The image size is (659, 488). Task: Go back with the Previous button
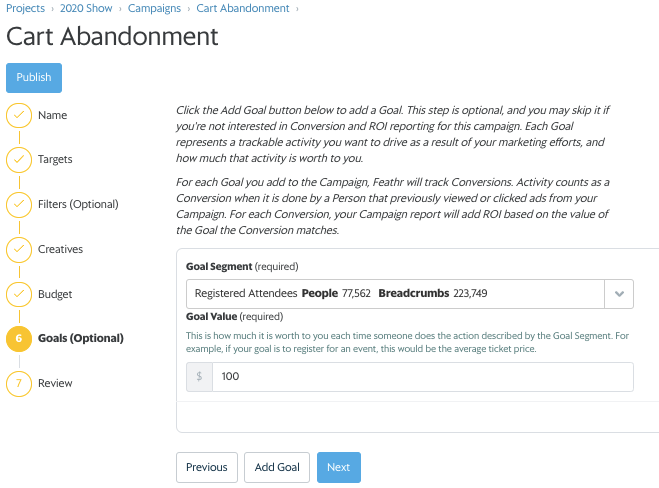click(207, 467)
